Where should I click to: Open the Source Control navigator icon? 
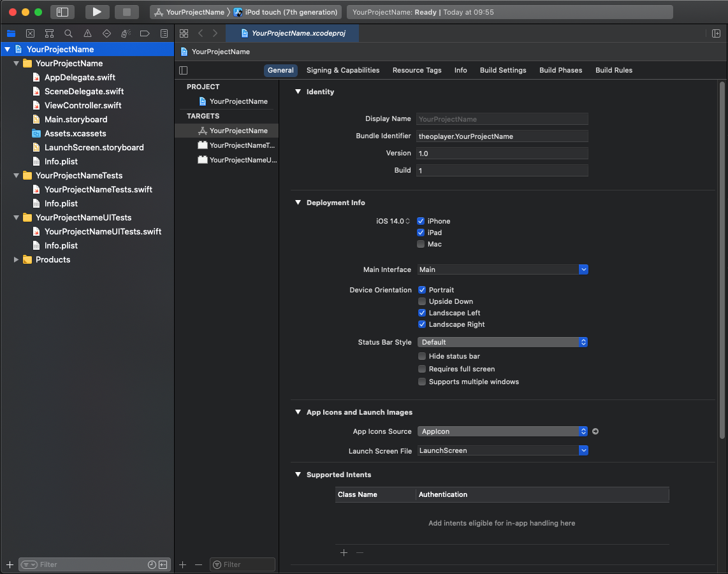(30, 33)
